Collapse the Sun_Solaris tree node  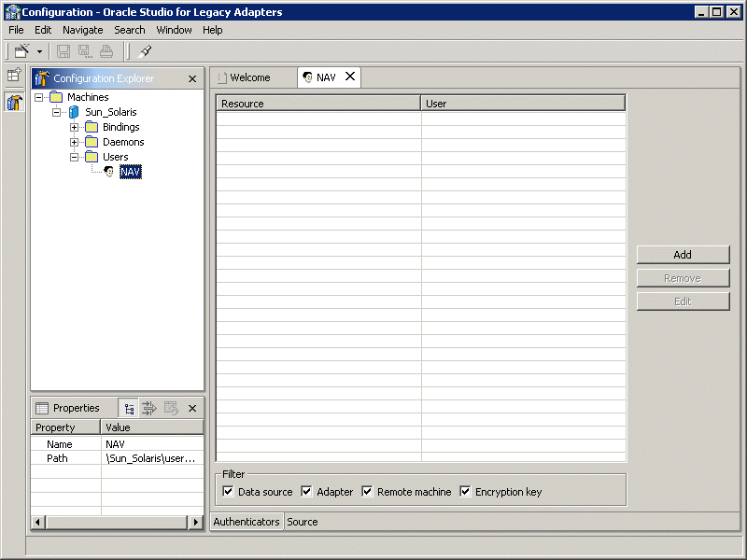[x=56, y=112]
